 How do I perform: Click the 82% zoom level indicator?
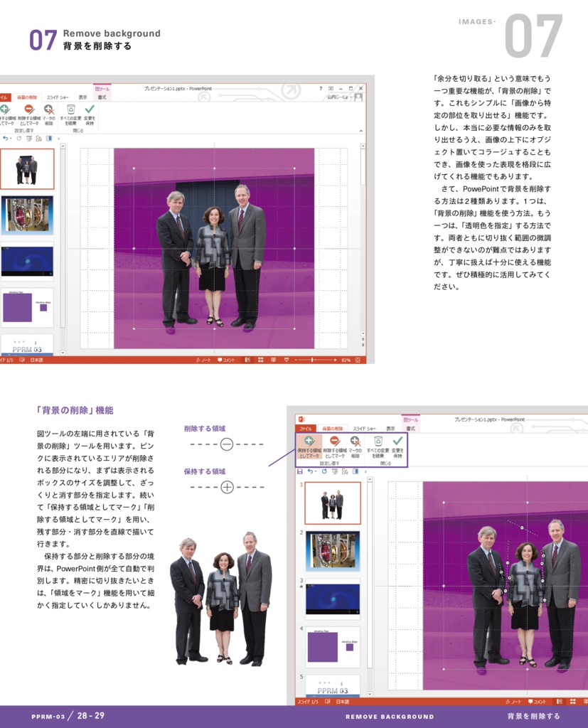(x=346, y=360)
